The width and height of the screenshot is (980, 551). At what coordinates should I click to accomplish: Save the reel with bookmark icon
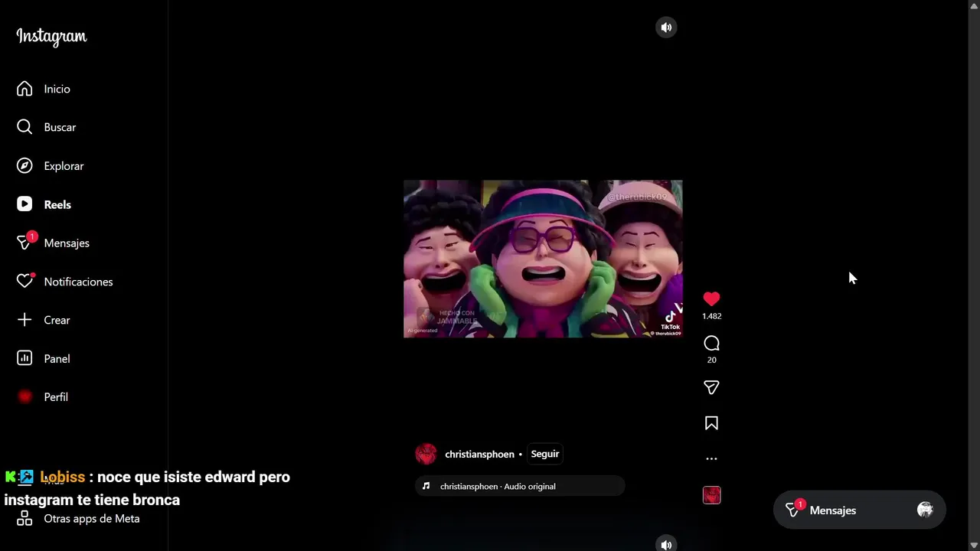pos(711,423)
